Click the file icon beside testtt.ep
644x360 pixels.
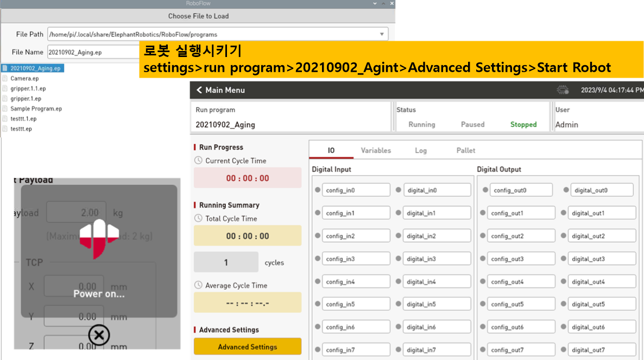[5, 129]
